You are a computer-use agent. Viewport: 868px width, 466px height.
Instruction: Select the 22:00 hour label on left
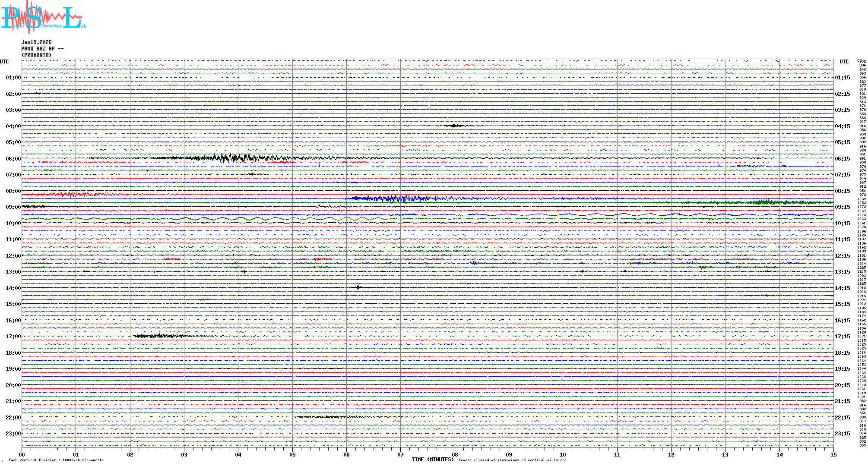[13, 418]
